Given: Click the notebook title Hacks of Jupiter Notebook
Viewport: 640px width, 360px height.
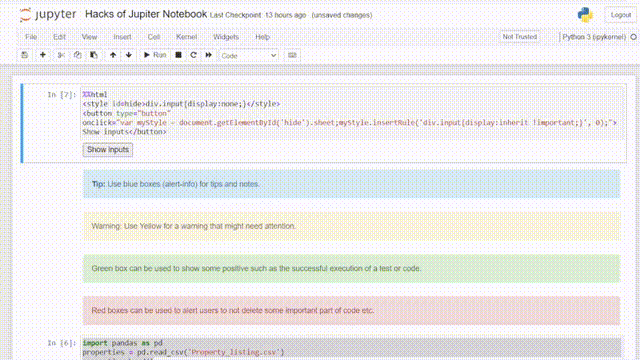Looking at the screenshot, I should tap(146, 14).
